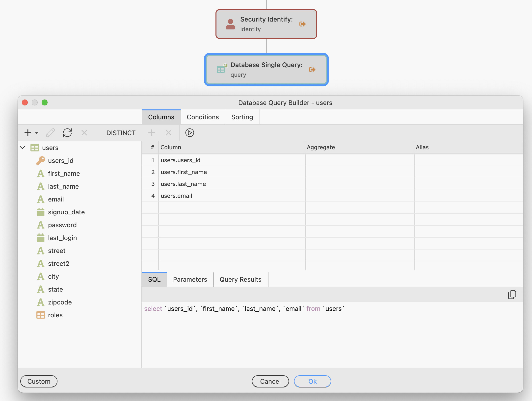
Task: Run the query with play icon
Action: pos(190,133)
